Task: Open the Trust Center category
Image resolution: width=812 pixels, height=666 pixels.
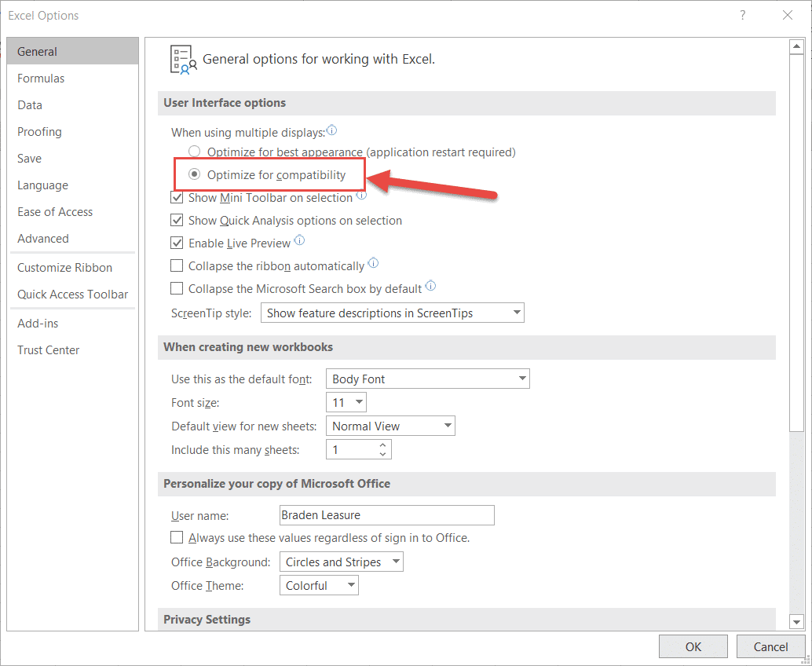Action: pyautogui.click(x=72, y=350)
